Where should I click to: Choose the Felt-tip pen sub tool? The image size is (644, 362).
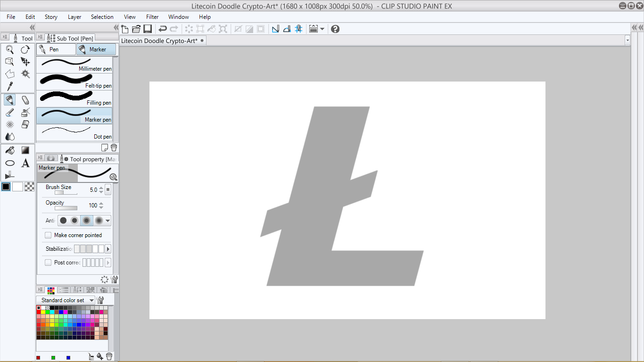[74, 82]
